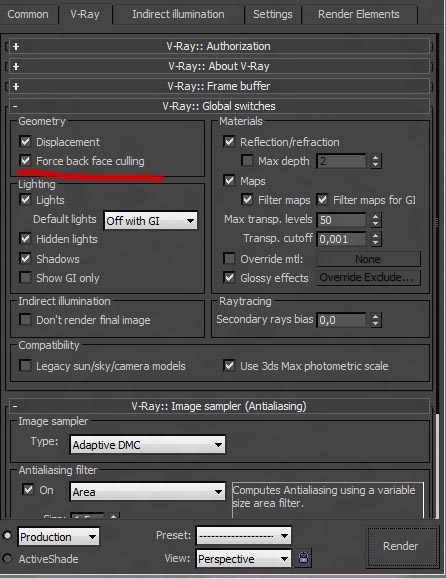Click the Secondary rays bias field
Screen dimensions: 446x579
tap(341, 320)
